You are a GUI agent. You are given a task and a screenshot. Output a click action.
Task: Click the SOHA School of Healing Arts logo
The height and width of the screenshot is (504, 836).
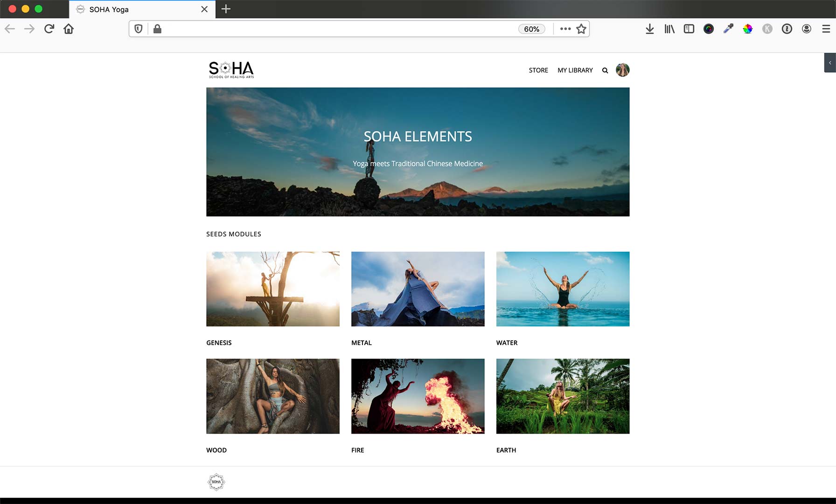tap(231, 69)
